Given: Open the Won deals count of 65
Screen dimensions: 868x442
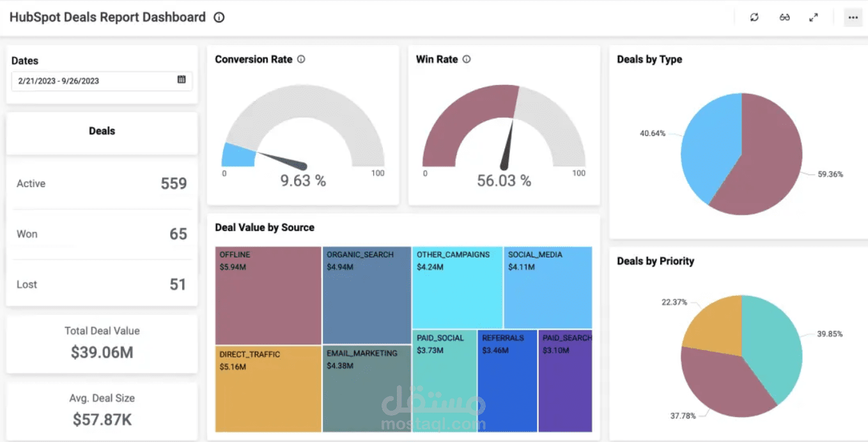Looking at the screenshot, I should pyautogui.click(x=101, y=234).
